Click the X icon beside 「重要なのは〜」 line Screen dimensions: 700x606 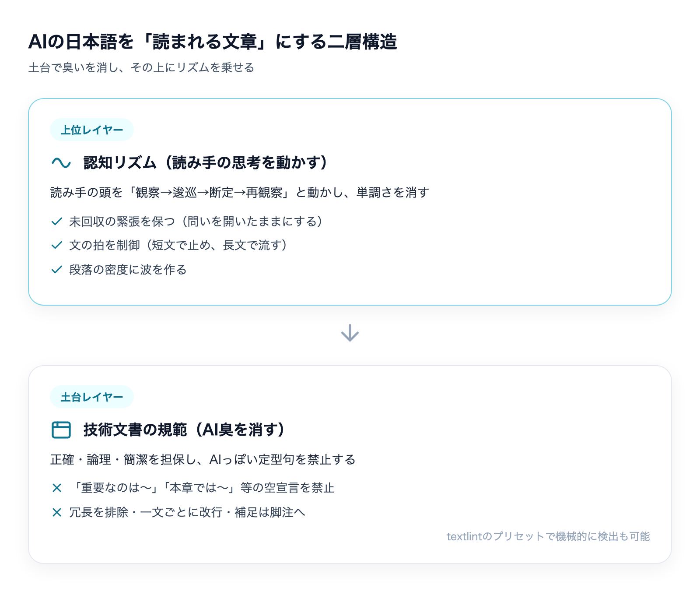57,488
